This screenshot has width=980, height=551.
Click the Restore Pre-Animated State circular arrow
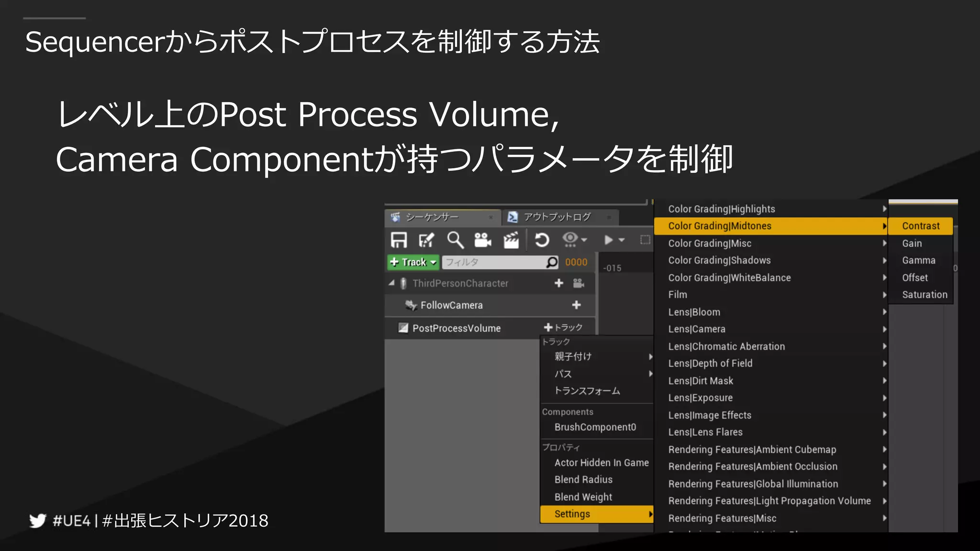pos(542,240)
